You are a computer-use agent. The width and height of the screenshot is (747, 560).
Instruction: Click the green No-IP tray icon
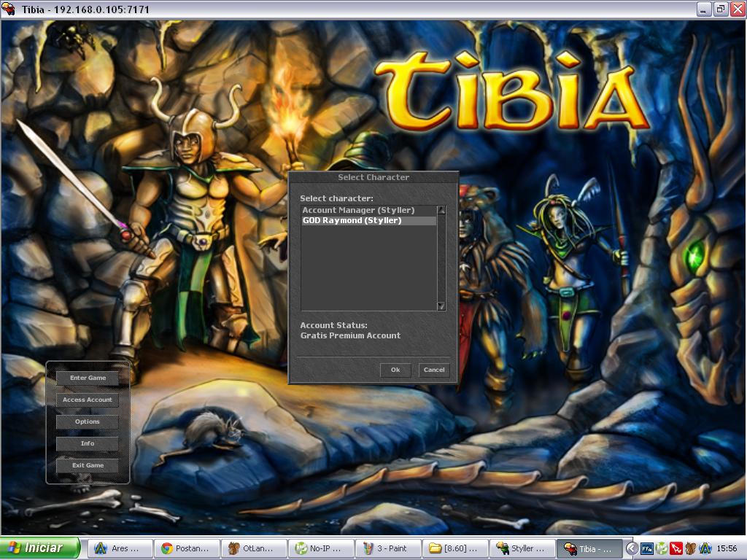click(x=662, y=548)
